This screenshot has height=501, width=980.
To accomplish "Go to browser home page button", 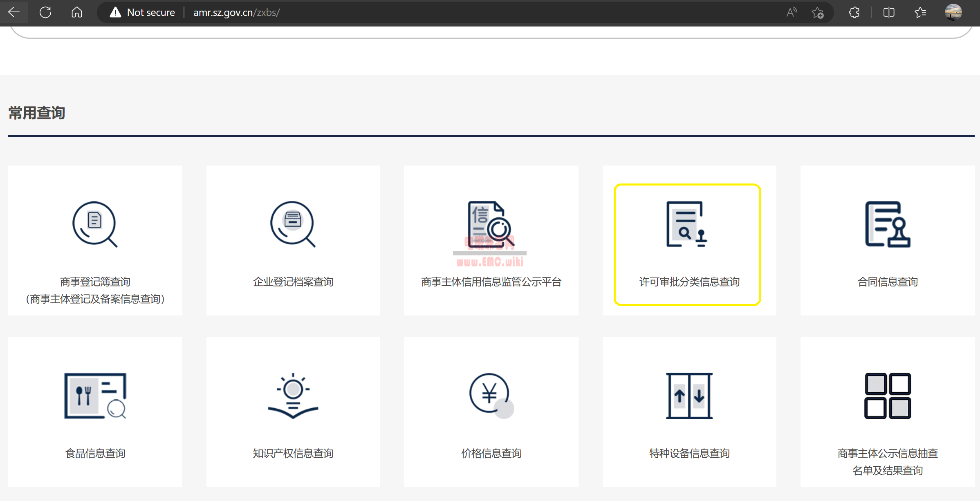I will (x=77, y=12).
